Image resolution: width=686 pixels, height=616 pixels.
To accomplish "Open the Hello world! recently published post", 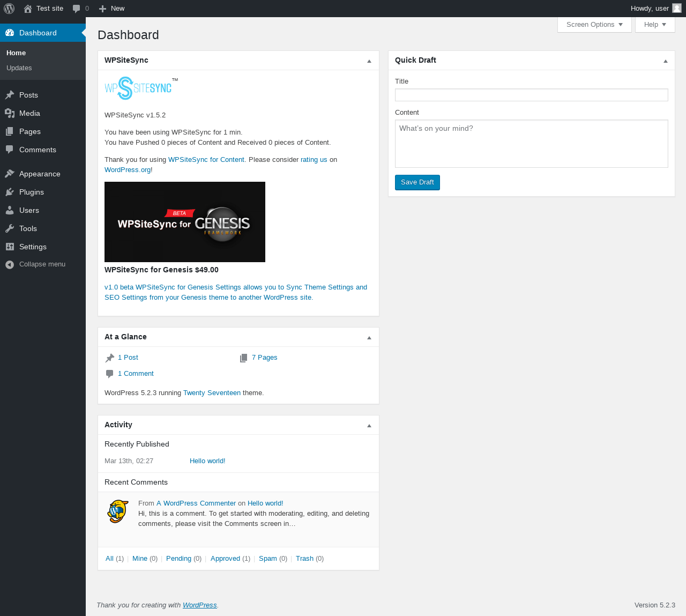I will pyautogui.click(x=207, y=461).
